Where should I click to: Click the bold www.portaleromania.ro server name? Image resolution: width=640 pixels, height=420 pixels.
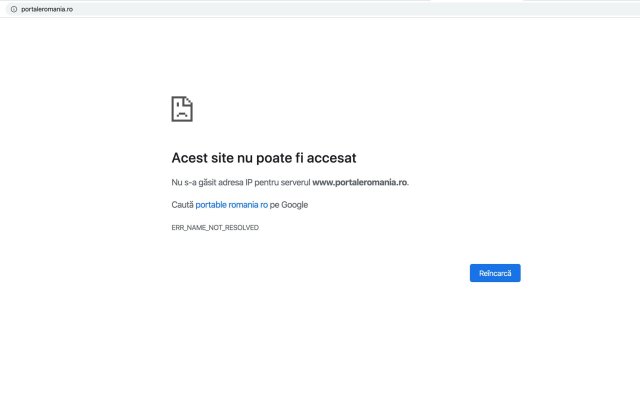(x=360, y=182)
